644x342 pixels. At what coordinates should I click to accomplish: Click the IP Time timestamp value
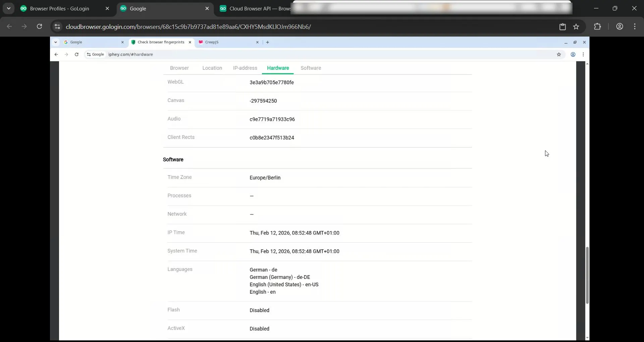[294, 233]
